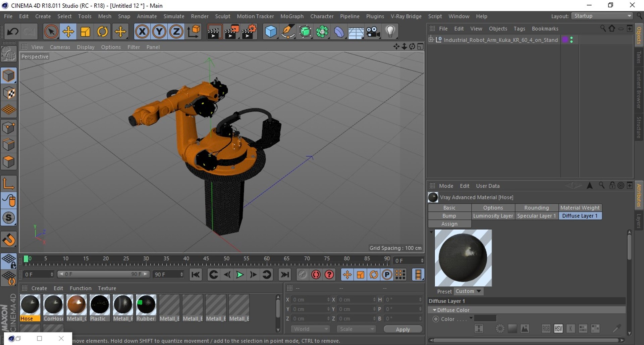Open the Floor environment icon
This screenshot has width=644, height=345.
tap(356, 32)
